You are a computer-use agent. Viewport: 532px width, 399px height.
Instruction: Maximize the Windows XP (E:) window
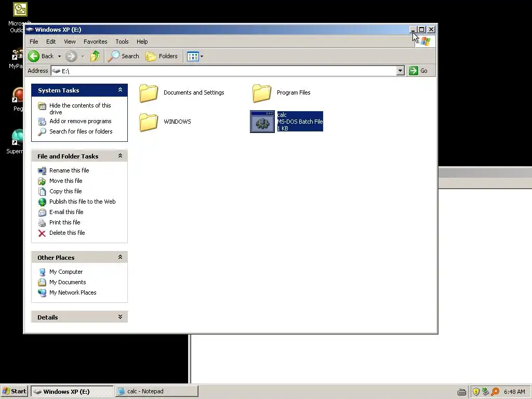pyautogui.click(x=422, y=30)
